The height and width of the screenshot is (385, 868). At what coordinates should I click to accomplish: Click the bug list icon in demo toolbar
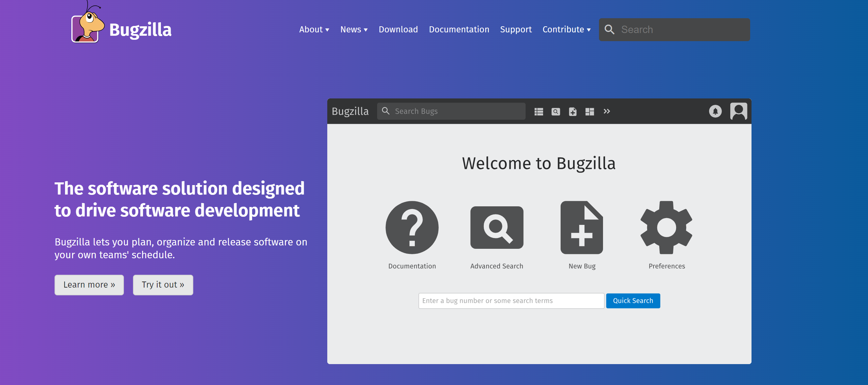(x=538, y=112)
